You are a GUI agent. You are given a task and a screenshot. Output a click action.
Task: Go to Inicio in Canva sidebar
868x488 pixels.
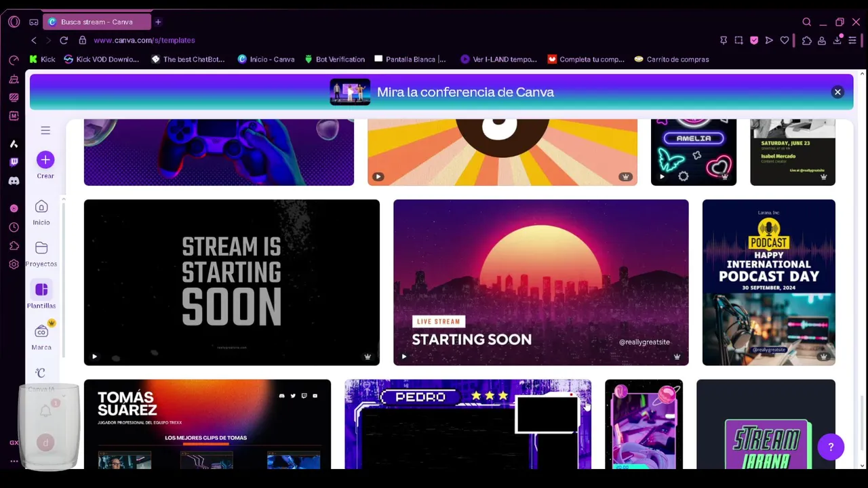(41, 212)
